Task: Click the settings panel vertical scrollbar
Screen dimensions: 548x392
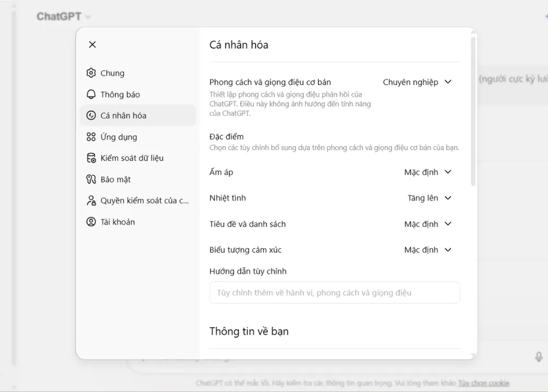Action: point(473,109)
